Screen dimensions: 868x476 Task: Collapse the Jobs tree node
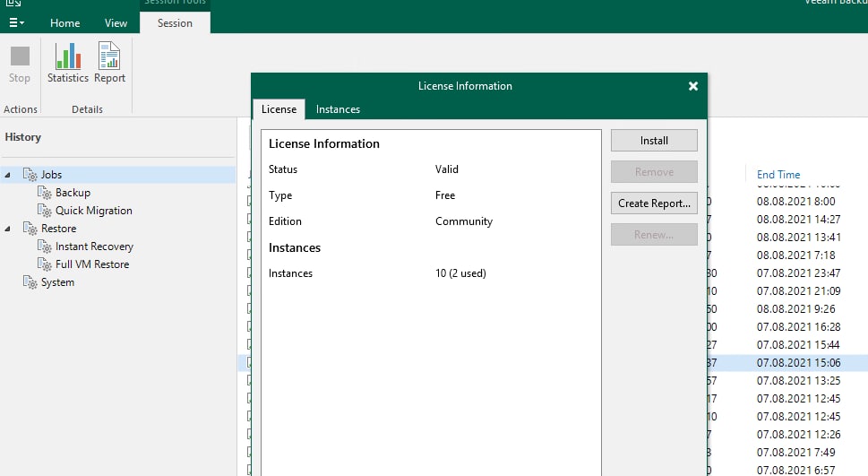pos(8,175)
